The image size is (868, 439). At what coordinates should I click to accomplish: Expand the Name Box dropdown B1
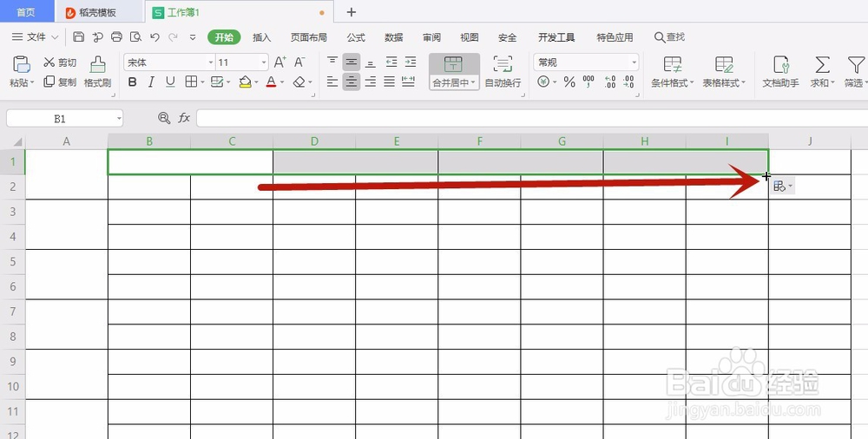coord(119,119)
